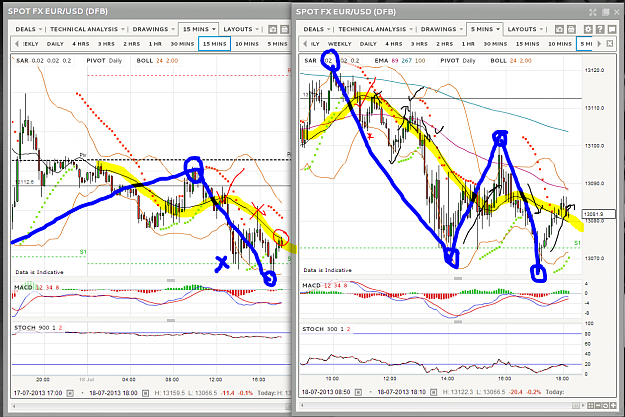
Task: Click the detach window icon in right title bar
Action: tap(605, 12)
